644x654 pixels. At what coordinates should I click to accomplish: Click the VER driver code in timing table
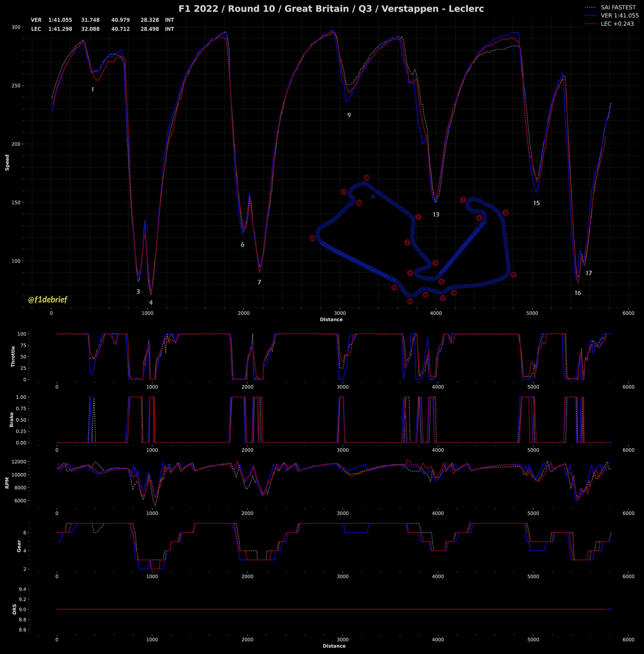(36, 20)
